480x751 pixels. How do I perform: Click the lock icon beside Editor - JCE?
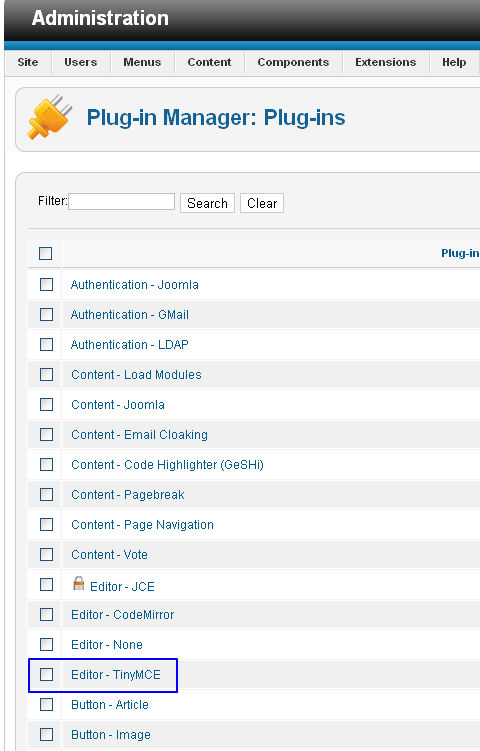pos(79,583)
